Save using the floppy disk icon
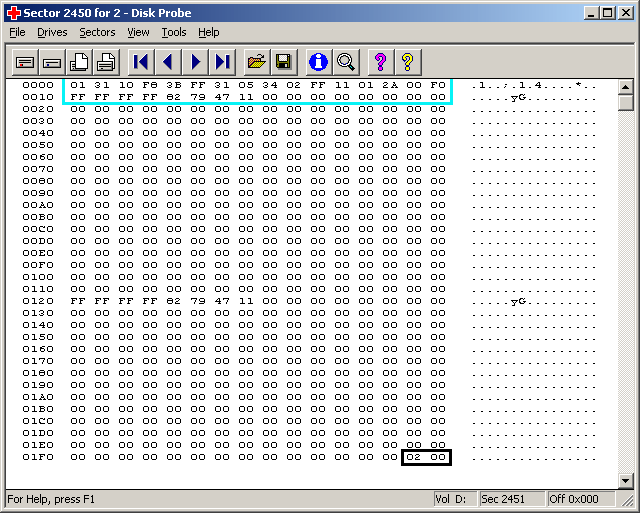Image resolution: width=640 pixels, height=513 pixels. pos(284,62)
